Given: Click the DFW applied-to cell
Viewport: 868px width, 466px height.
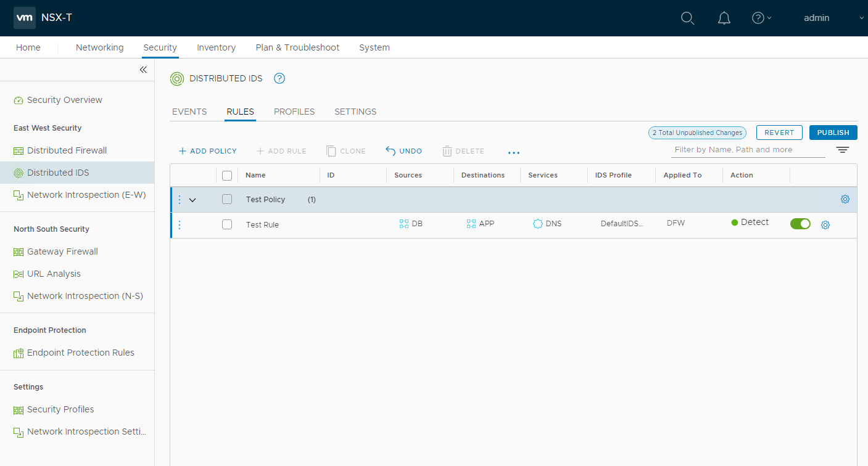Looking at the screenshot, I should tap(676, 224).
